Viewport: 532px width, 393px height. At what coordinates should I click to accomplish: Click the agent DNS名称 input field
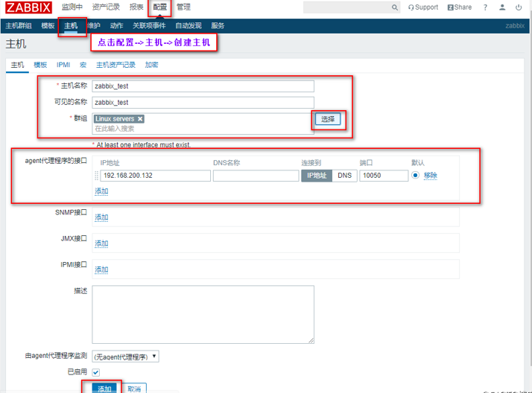(x=256, y=176)
